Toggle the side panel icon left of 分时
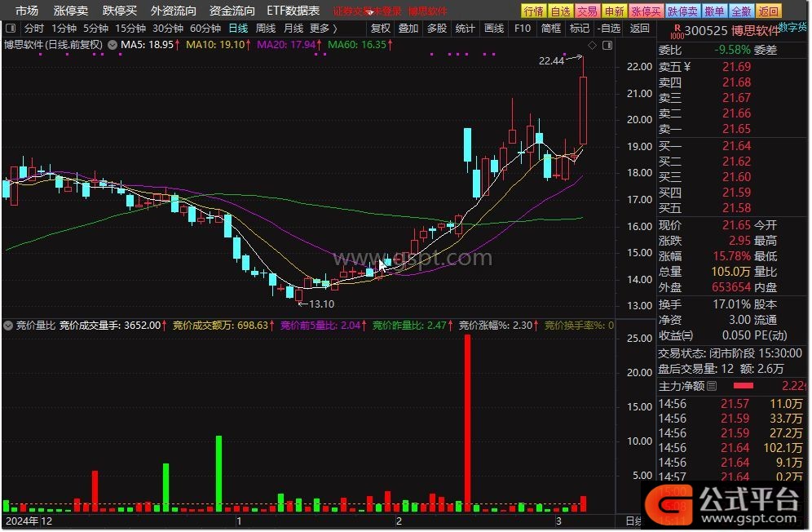The height and width of the screenshot is (532, 812). coord(11,28)
